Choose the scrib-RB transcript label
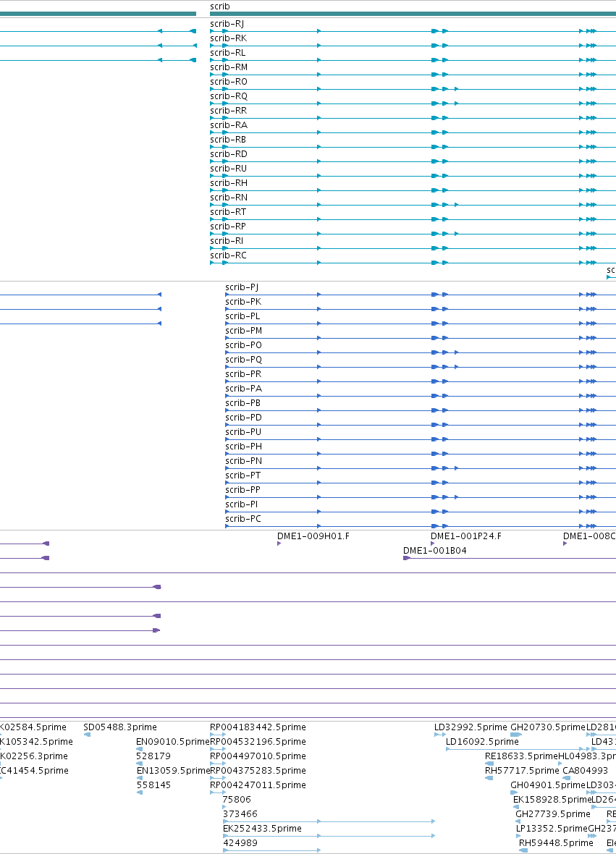The height and width of the screenshot is (854, 616). click(228, 140)
